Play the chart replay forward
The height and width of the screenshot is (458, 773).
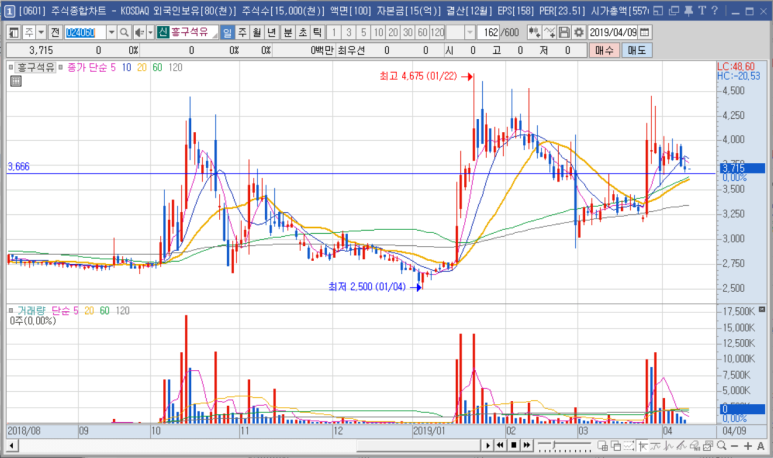488,445
